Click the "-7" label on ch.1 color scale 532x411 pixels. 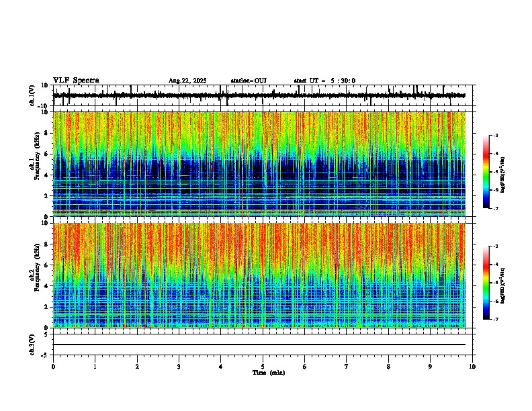click(x=496, y=208)
